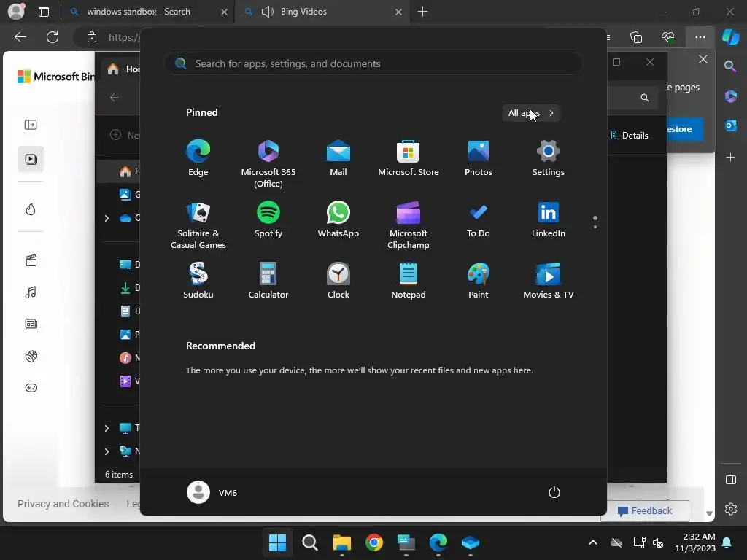The image size is (747, 560).
Task: Expand Network node in Explorer
Action: point(107,451)
